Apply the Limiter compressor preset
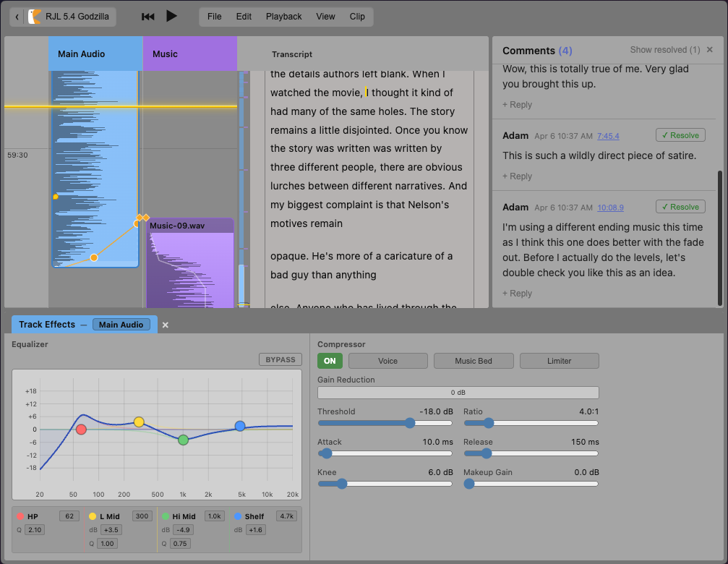The image size is (728, 564). tap(559, 361)
